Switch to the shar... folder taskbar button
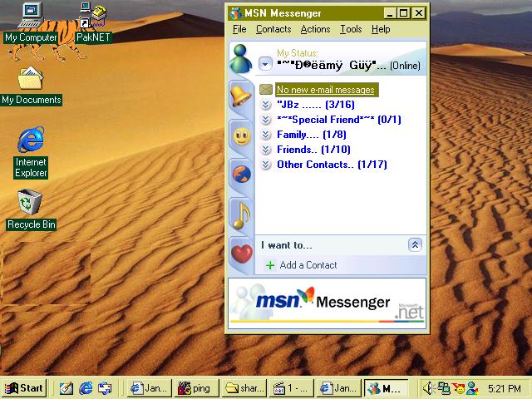Screen dimensions: 532x399 click(244, 388)
